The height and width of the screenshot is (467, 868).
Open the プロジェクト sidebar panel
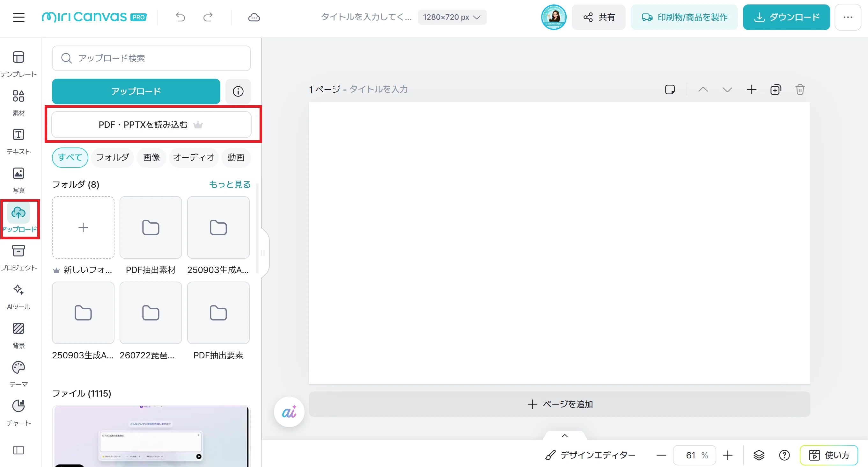(x=18, y=258)
